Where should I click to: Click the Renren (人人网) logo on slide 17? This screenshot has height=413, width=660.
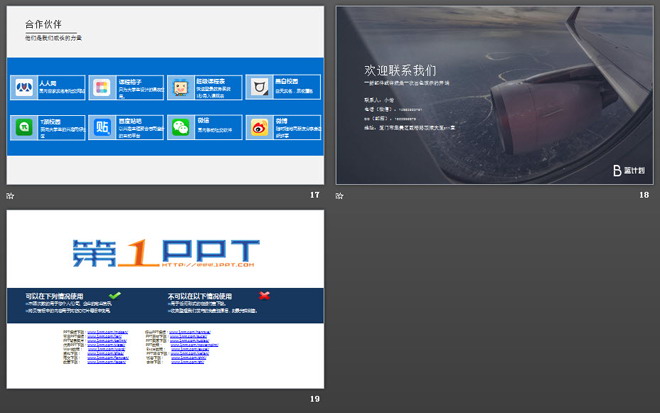(x=24, y=88)
